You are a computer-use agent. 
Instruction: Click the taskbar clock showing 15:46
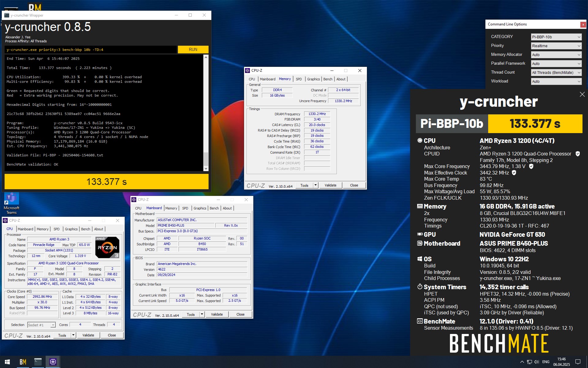[x=561, y=362]
